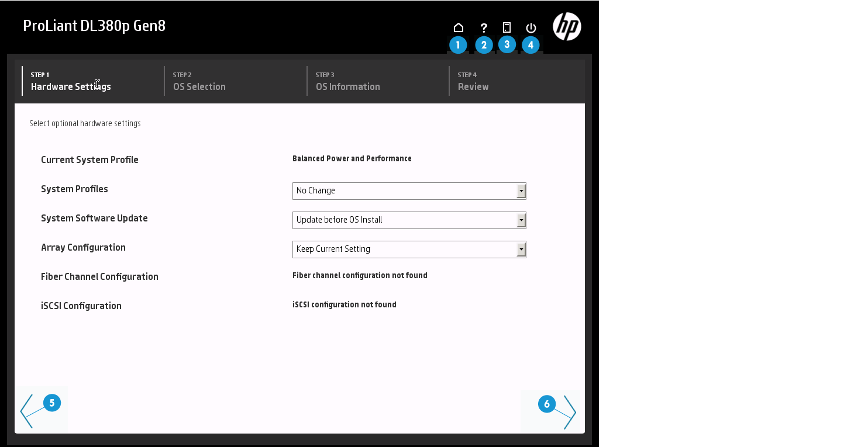Click the iSCSI Configuration label
Viewport: 868px width, 447px height.
pos(81,306)
